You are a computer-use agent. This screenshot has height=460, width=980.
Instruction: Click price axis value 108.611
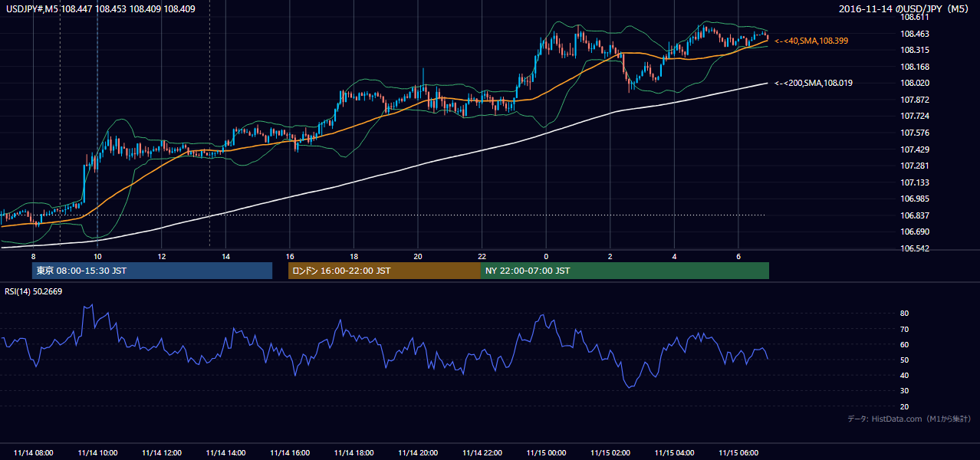(914, 17)
